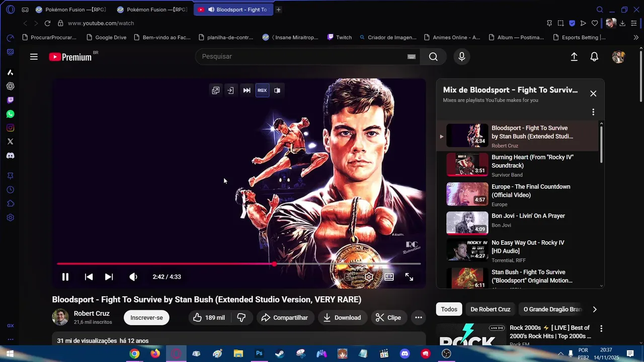Open more actions ellipsis below video

click(x=418, y=318)
